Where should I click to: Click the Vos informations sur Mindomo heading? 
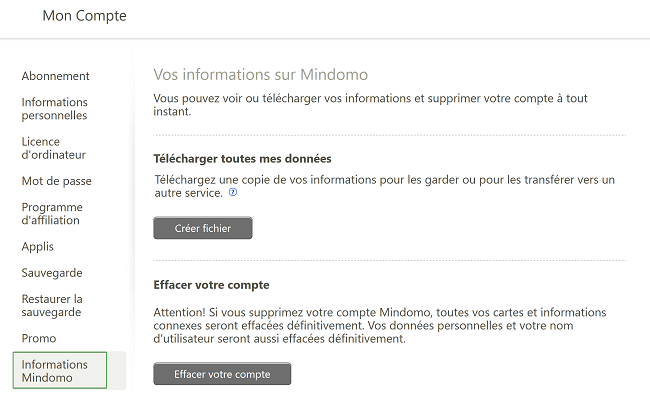(261, 75)
